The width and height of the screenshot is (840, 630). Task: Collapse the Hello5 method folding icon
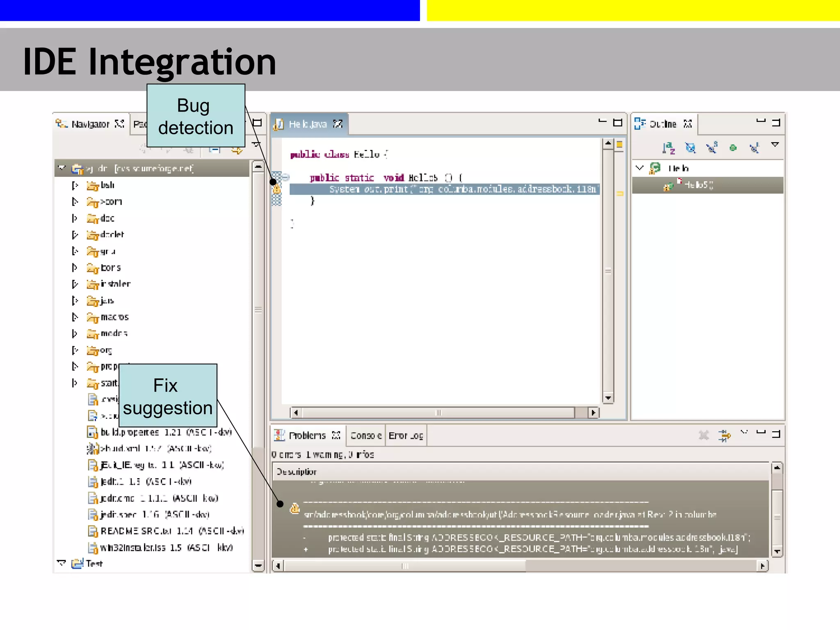tap(286, 177)
